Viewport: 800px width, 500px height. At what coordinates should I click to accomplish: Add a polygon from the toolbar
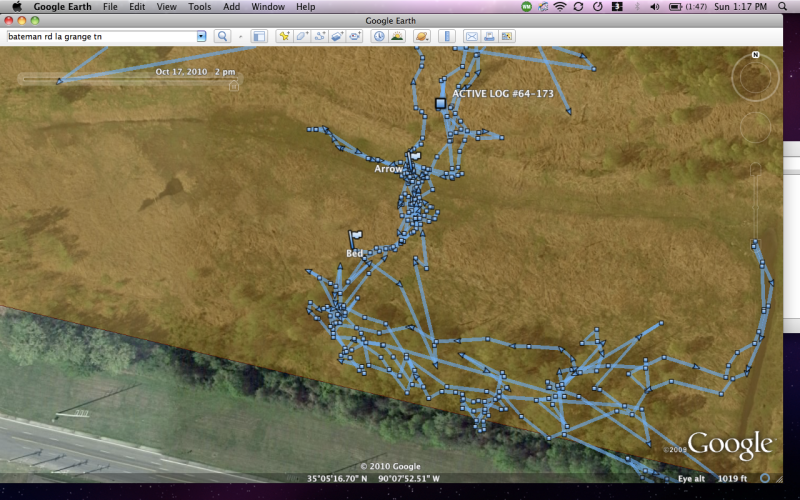[302, 36]
